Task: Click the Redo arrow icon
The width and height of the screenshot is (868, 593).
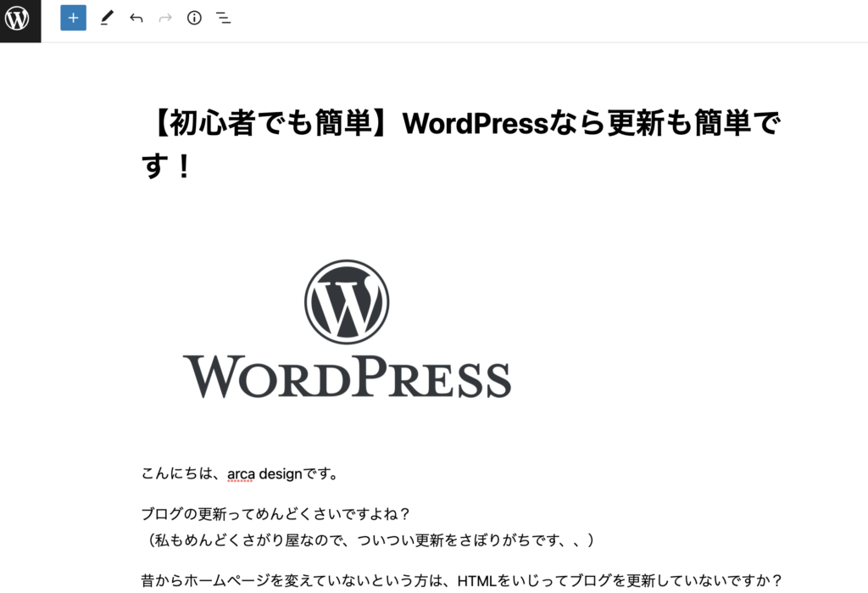Action: coord(164,18)
